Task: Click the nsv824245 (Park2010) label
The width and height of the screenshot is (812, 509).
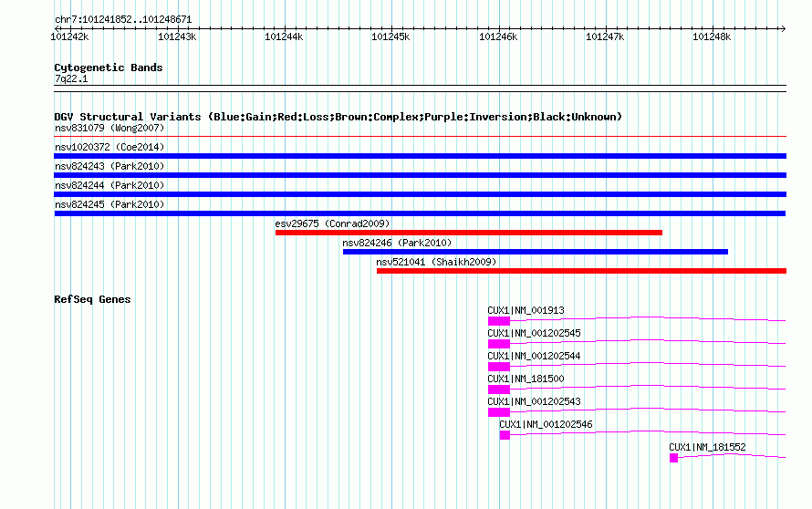Action: pyautogui.click(x=109, y=204)
